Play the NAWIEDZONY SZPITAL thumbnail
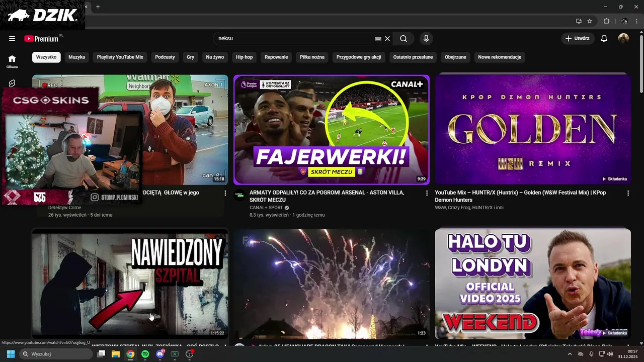644x362 pixels. click(130, 285)
